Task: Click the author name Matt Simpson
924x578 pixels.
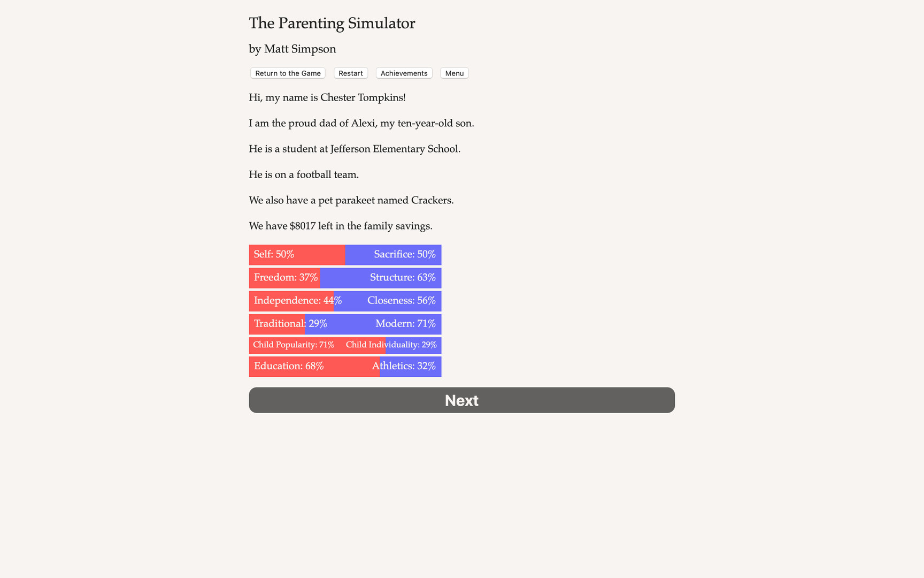Action: [x=292, y=49]
